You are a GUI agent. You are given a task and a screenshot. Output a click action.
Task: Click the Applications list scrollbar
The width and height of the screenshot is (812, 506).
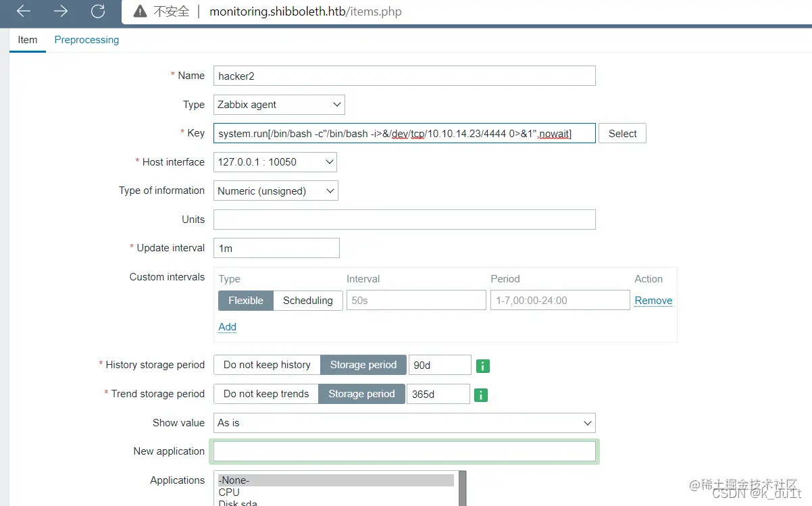coord(463,488)
